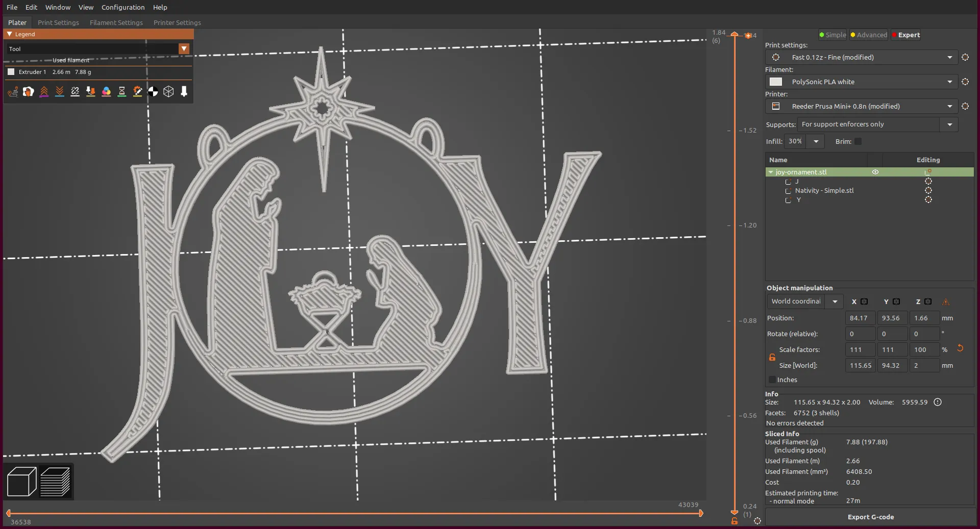Edit settings for Nativity - Simple.stl part
980x529 pixels.
[928, 190]
